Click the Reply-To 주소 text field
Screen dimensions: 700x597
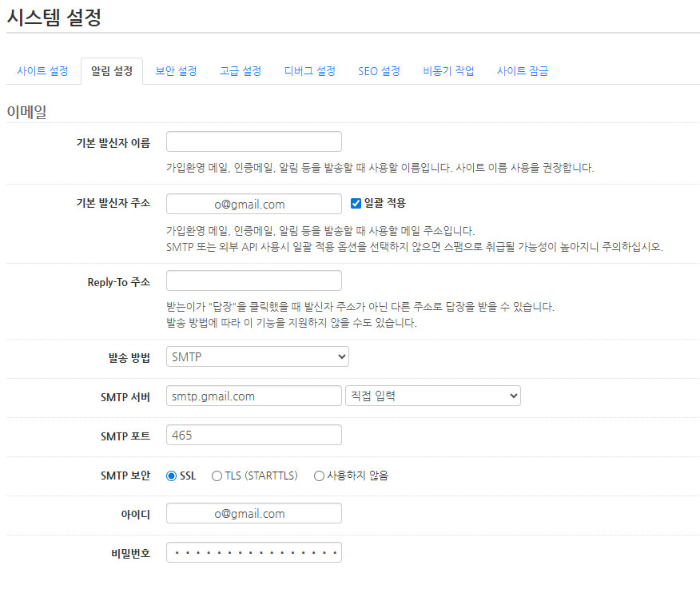click(253, 281)
